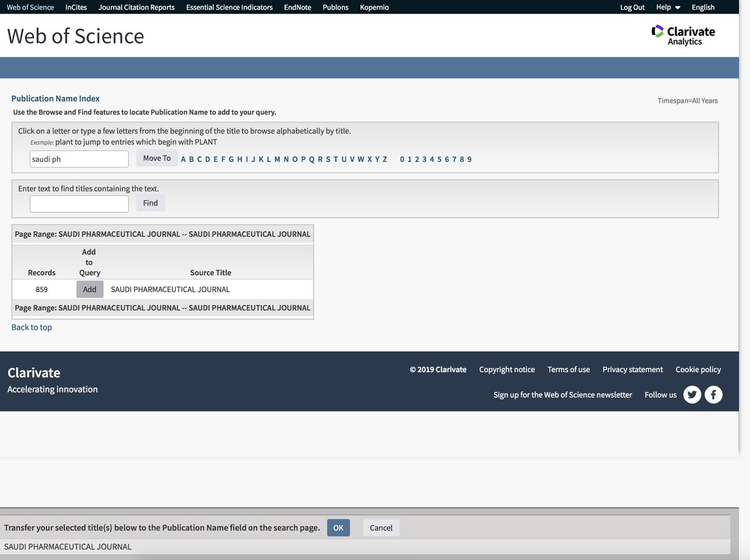Image resolution: width=750 pixels, height=560 pixels.
Task: Browse titles starting with letter H
Action: [x=239, y=159]
